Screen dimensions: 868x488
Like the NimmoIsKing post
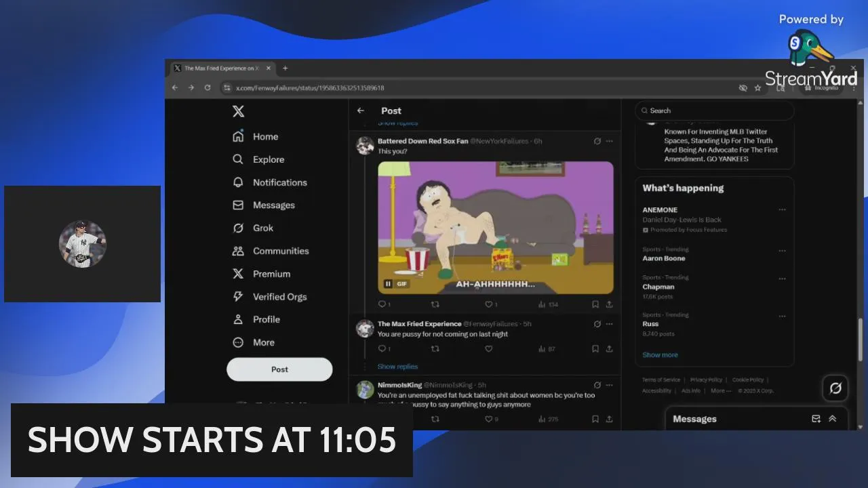491,419
